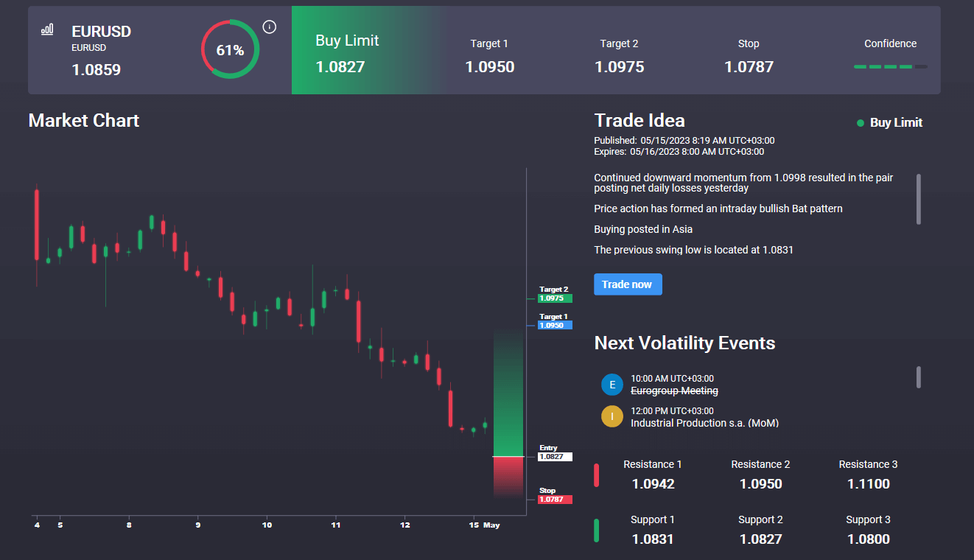
Task: Click Resistance 1 value 1.0942
Action: (653, 484)
